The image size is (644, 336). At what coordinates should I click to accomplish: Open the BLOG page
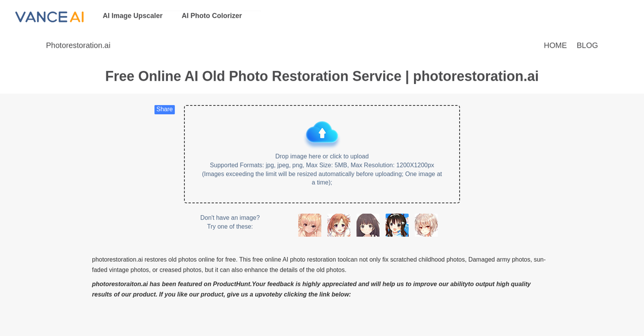click(587, 45)
